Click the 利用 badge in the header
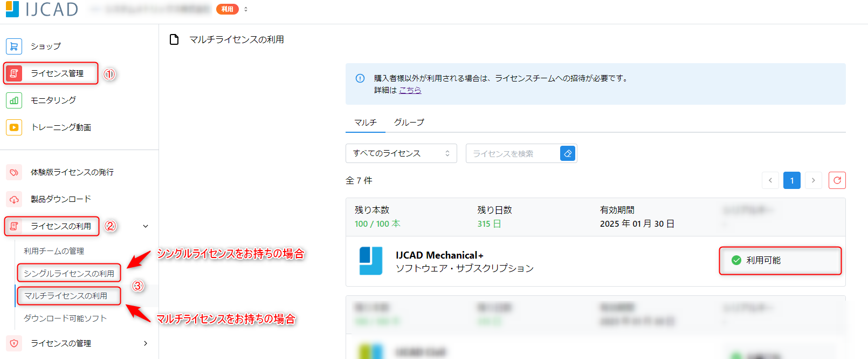This screenshot has width=868, height=359. 228,9
